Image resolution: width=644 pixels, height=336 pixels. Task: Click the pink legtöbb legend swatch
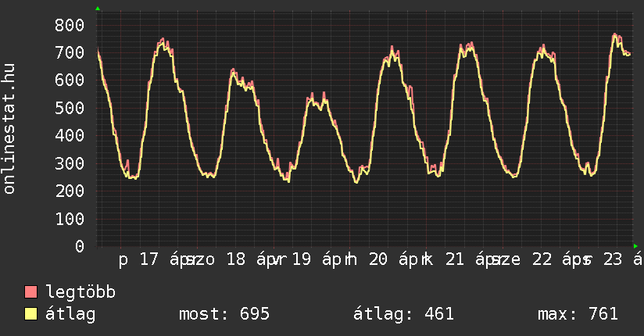pyautogui.click(x=31, y=293)
